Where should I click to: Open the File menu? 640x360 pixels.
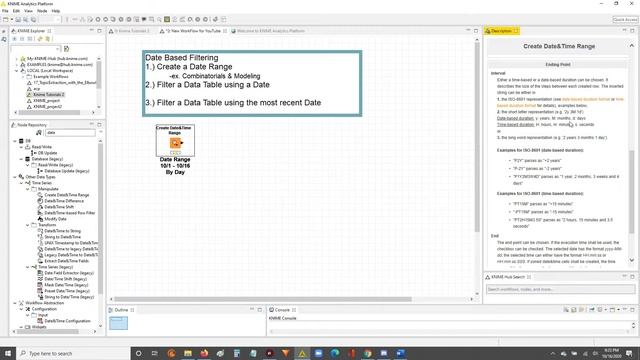5,11
